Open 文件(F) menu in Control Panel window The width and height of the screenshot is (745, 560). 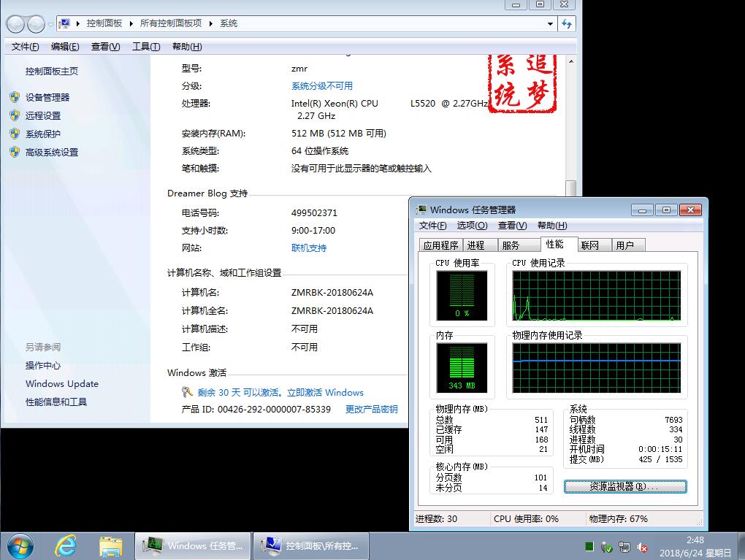coord(25,47)
